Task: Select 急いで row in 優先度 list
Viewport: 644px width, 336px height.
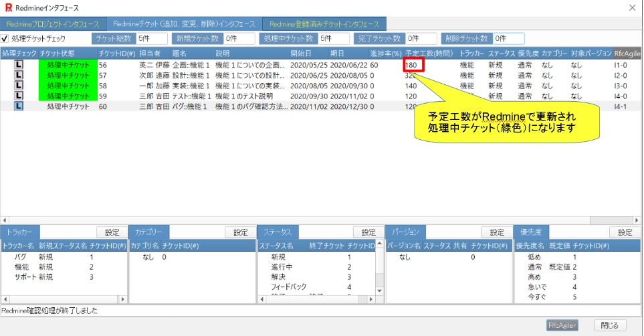Action: 578,286
